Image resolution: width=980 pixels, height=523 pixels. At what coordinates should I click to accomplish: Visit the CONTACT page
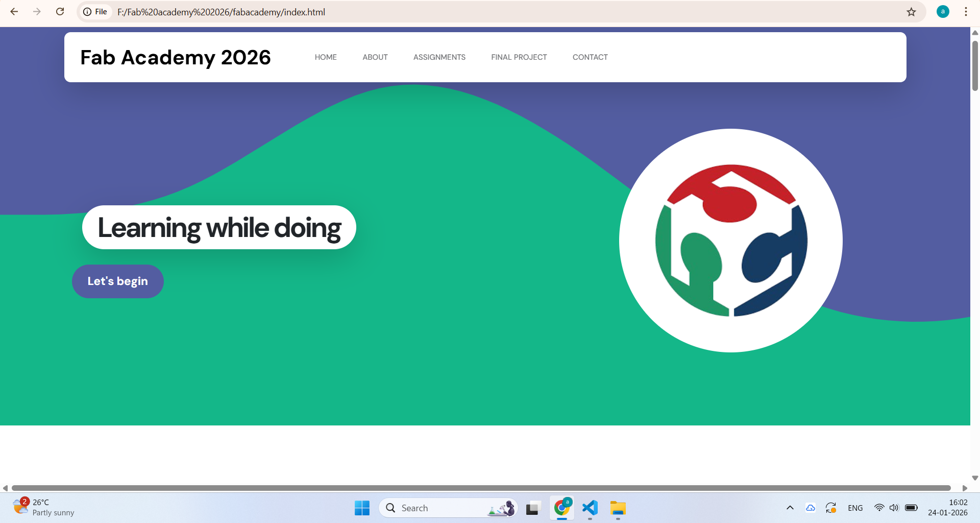click(x=590, y=57)
